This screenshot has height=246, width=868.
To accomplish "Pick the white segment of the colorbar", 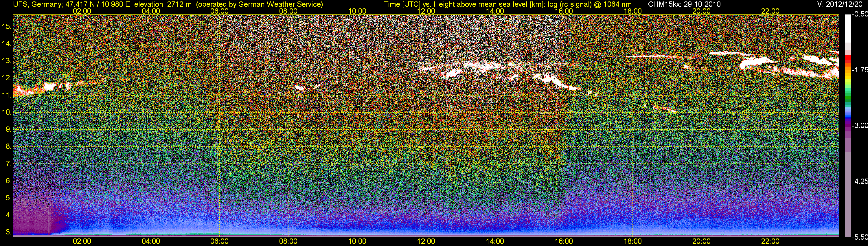I will (847, 29).
